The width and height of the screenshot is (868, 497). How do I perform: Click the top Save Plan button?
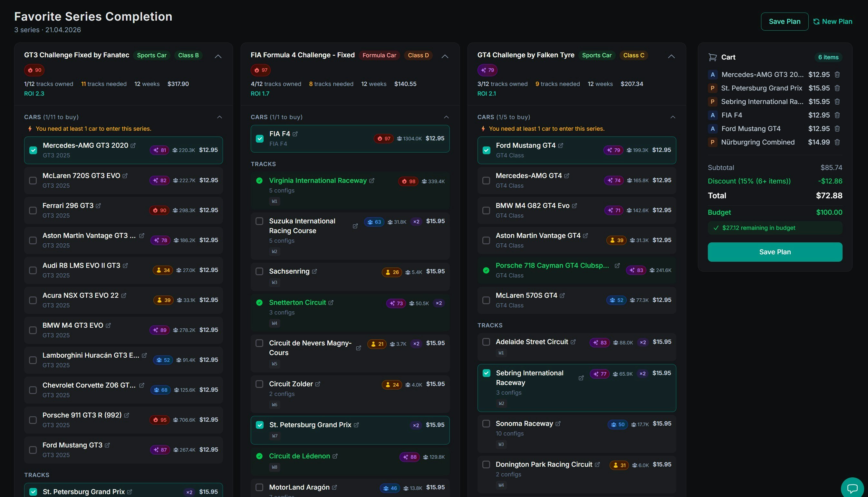(x=784, y=22)
